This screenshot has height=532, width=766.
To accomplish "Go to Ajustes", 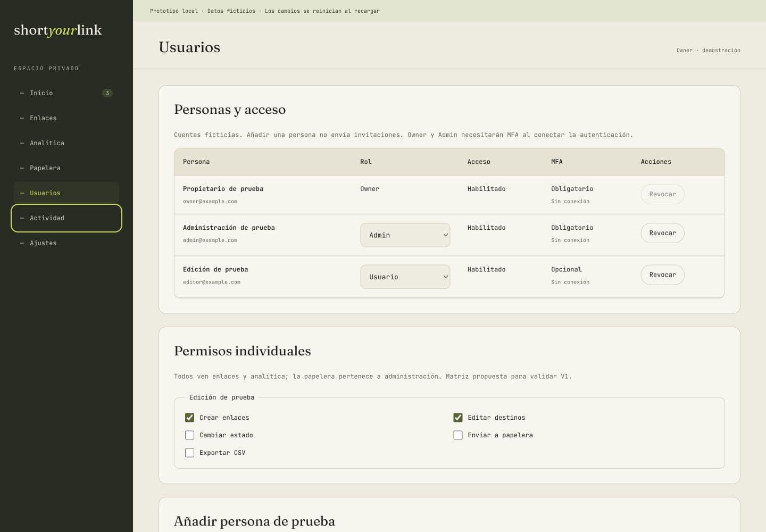I will (66, 243).
